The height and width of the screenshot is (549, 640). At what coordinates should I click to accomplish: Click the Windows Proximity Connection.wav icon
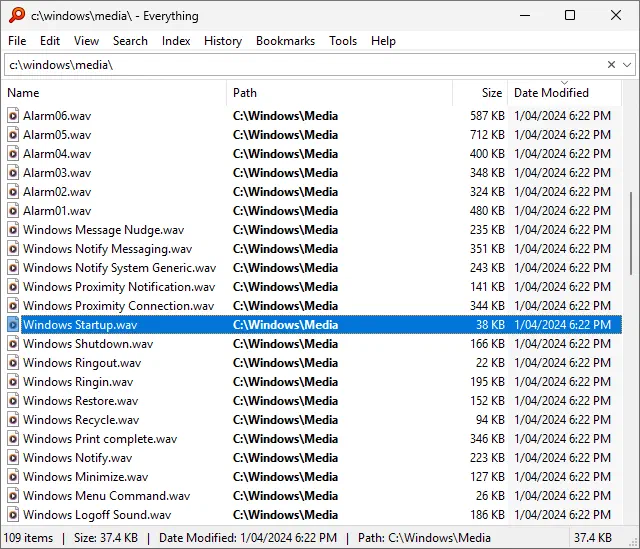[13, 306]
